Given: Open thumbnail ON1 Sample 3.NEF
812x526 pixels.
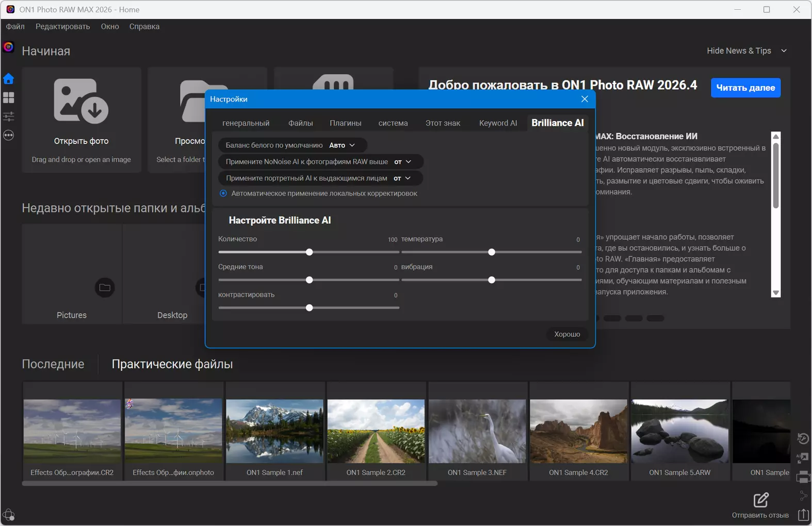Looking at the screenshot, I should (477, 432).
